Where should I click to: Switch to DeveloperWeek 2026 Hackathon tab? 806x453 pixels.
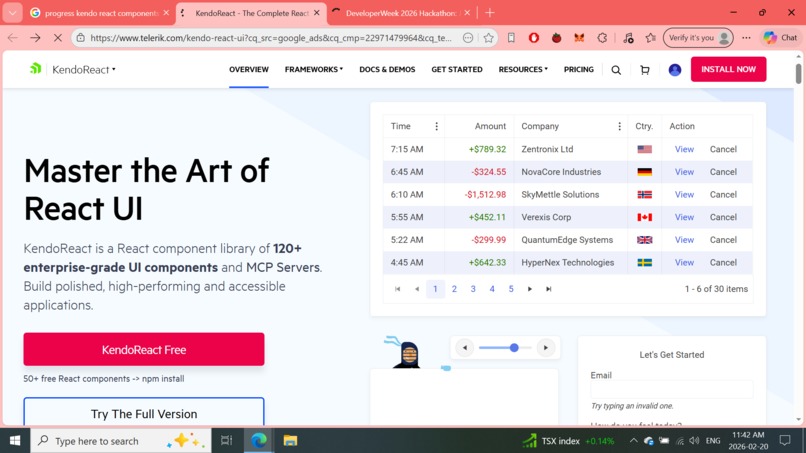(401, 13)
